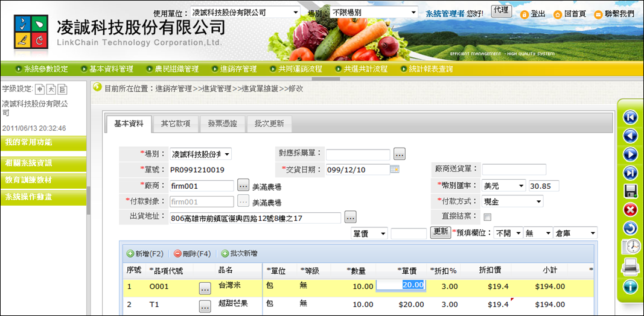Save using the floppy disk icon
644x316 pixels.
pos(630,191)
